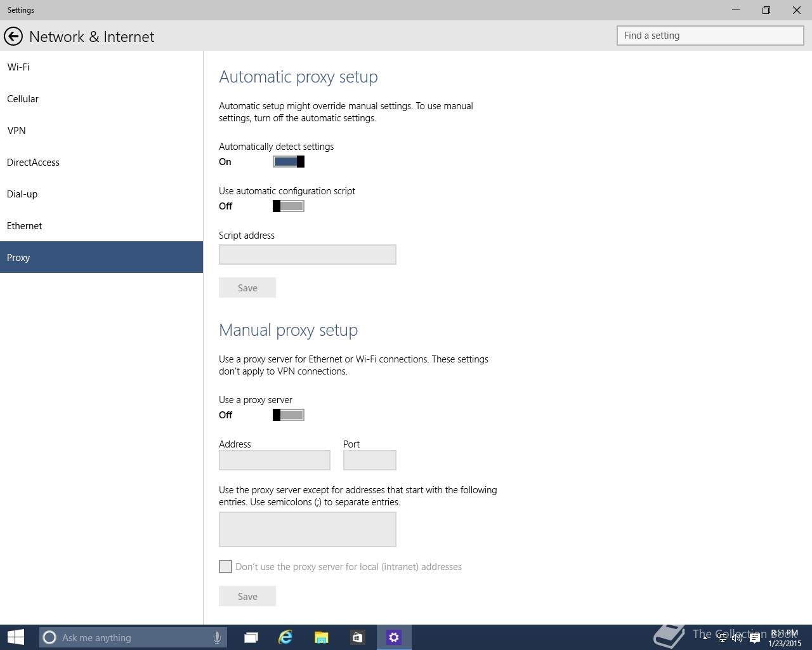Show hidden tray icons arrow
Viewport: 812px width, 650px height.
[705, 637]
